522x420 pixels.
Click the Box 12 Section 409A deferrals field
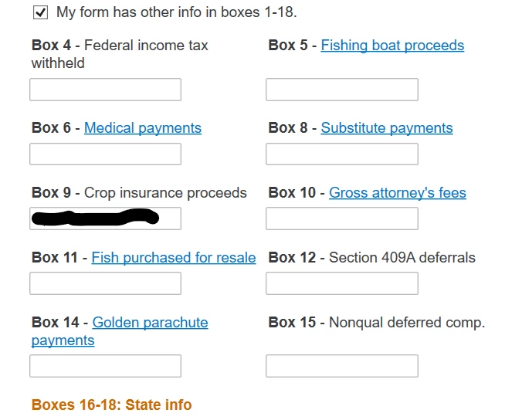(x=342, y=283)
